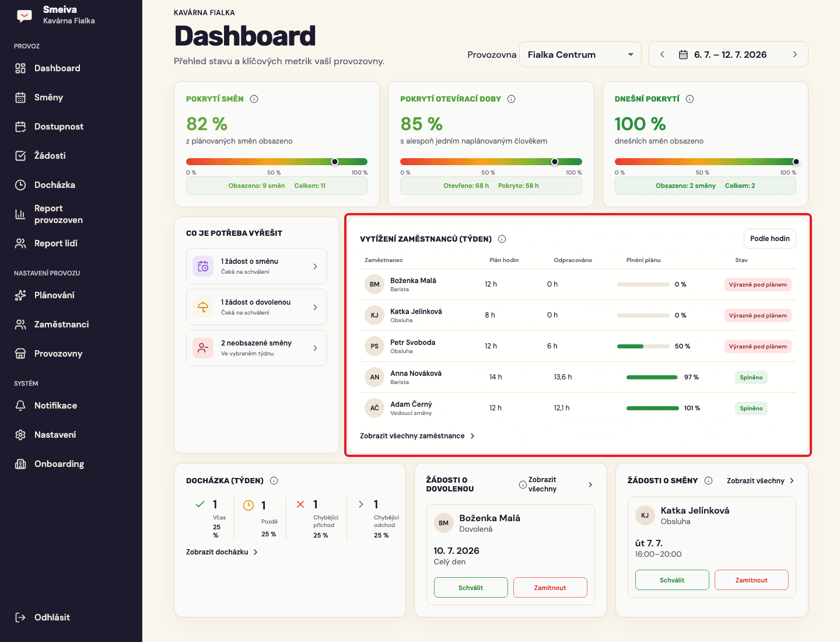Click the Dnešní pokrytí gauge marker
Image resolution: width=840 pixels, height=642 pixels.
point(796,162)
